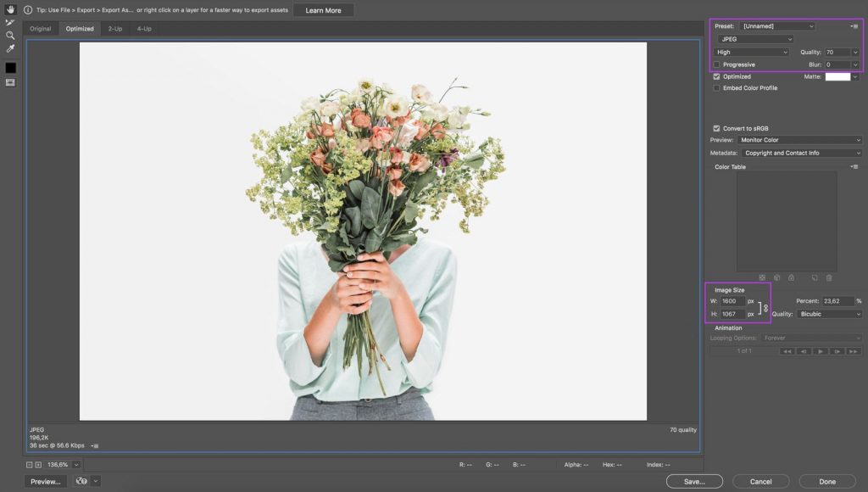Uncheck the Optimized checkbox
Viewport: 868px width, 492px height.
click(716, 76)
